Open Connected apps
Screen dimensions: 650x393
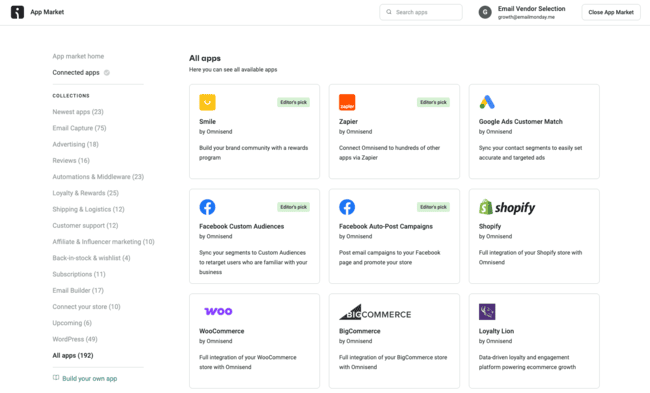click(x=76, y=73)
